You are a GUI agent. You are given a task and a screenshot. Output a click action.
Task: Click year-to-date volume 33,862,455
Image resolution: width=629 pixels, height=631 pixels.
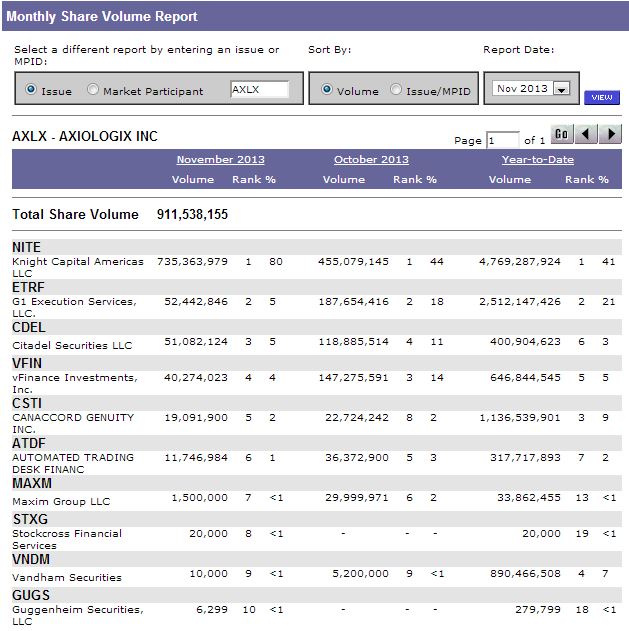(529, 498)
